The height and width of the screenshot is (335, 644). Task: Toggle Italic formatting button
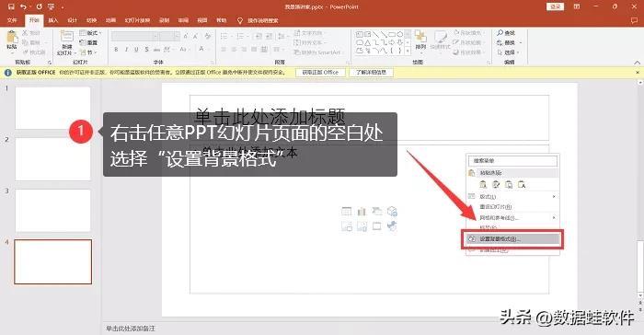click(x=126, y=50)
